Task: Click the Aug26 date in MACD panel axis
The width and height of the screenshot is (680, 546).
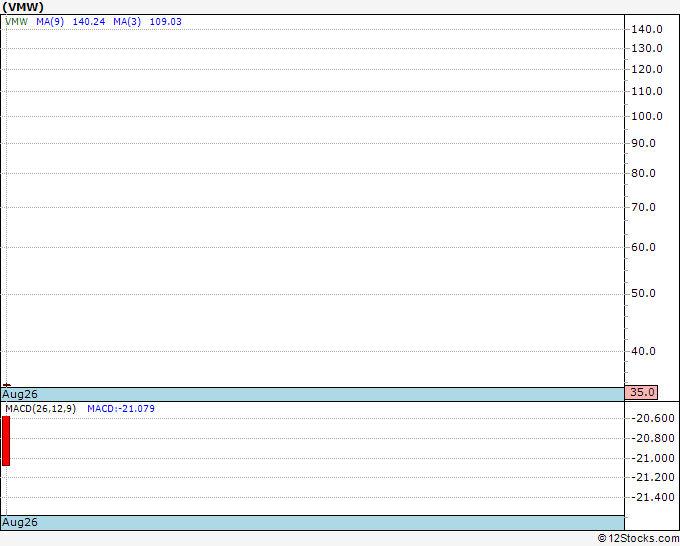Action: pos(20,522)
